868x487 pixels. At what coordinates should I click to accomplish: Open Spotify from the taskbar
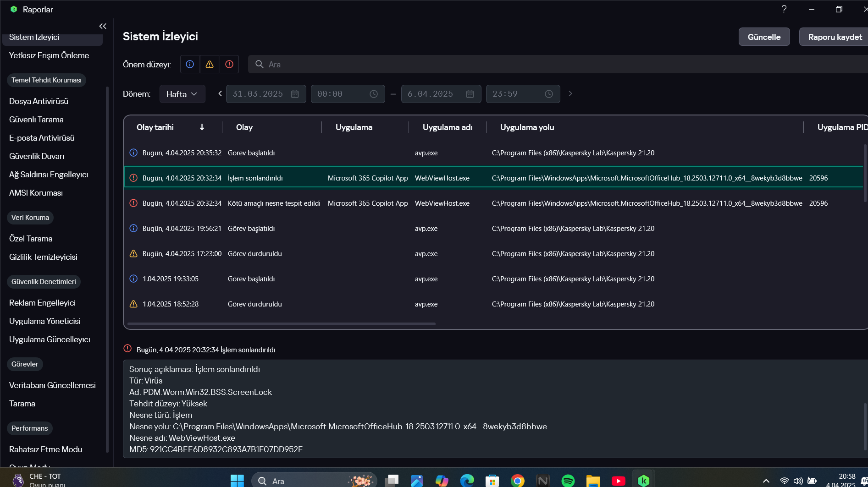[x=568, y=481]
